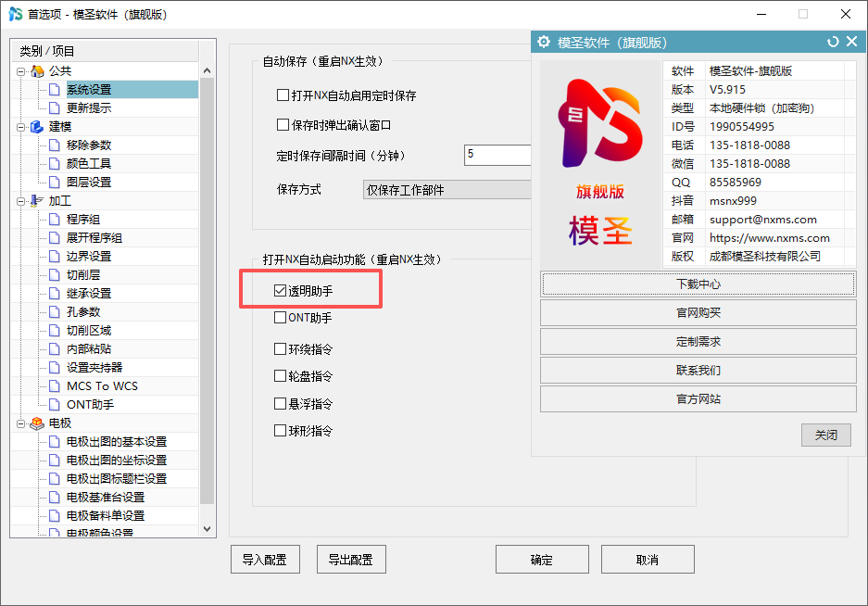Select ONT助手 item under 加工
Image resolution: width=868 pixels, height=606 pixels.
[x=90, y=404]
